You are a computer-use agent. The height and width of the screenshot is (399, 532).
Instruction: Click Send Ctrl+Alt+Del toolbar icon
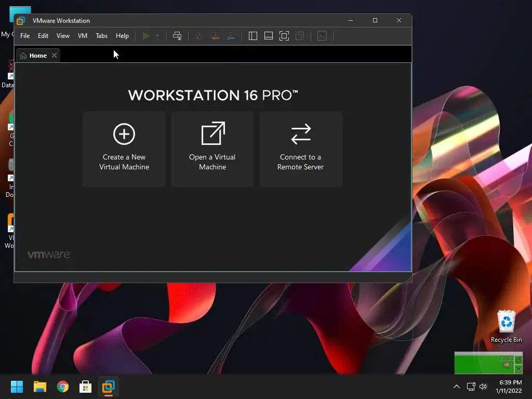pos(177,36)
